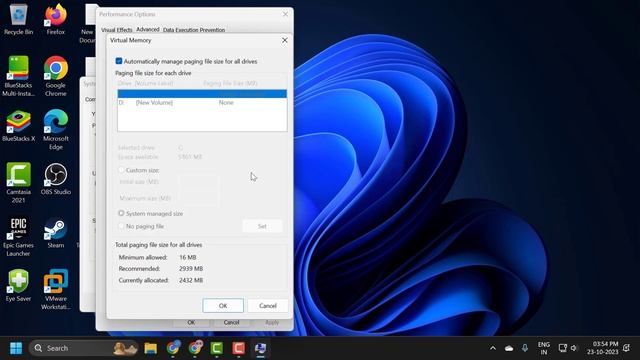This screenshot has height=360, width=640.
Task: Click the Currently allocated 2432 MB value
Action: pos(191,280)
